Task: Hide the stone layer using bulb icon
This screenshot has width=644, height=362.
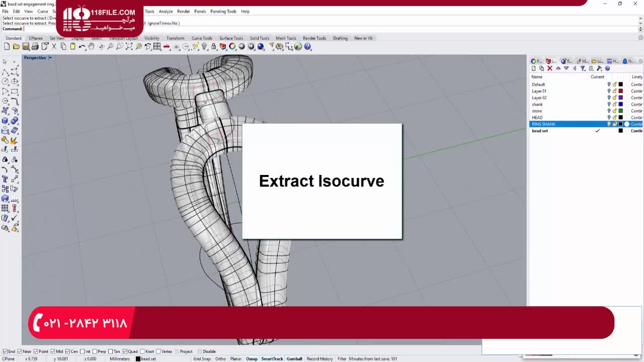Action: pyautogui.click(x=609, y=111)
